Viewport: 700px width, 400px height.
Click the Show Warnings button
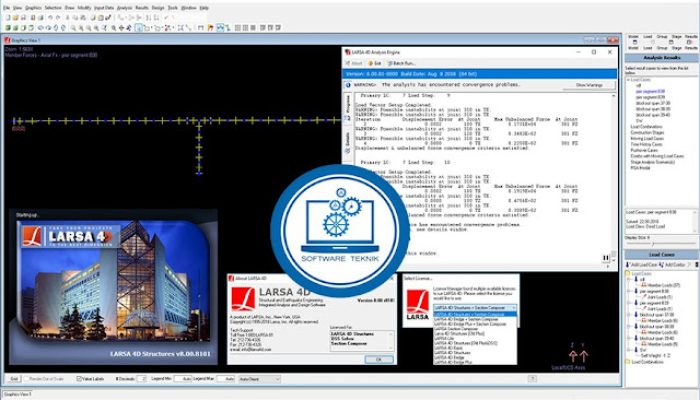coord(589,85)
